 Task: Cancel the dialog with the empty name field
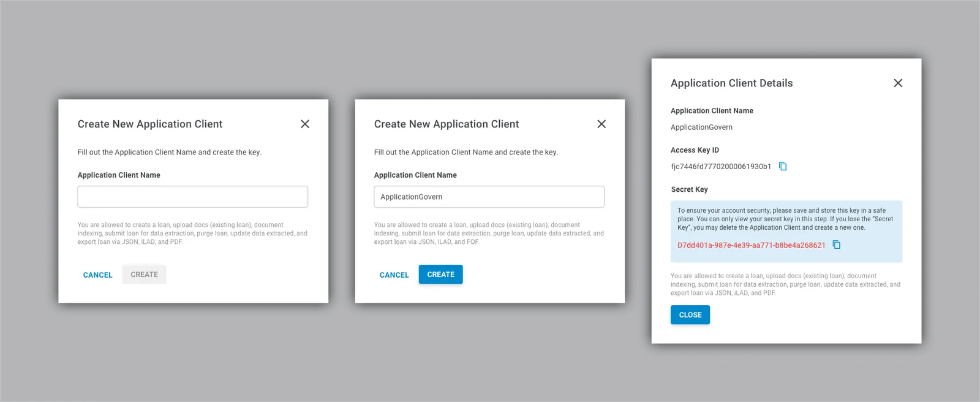98,275
